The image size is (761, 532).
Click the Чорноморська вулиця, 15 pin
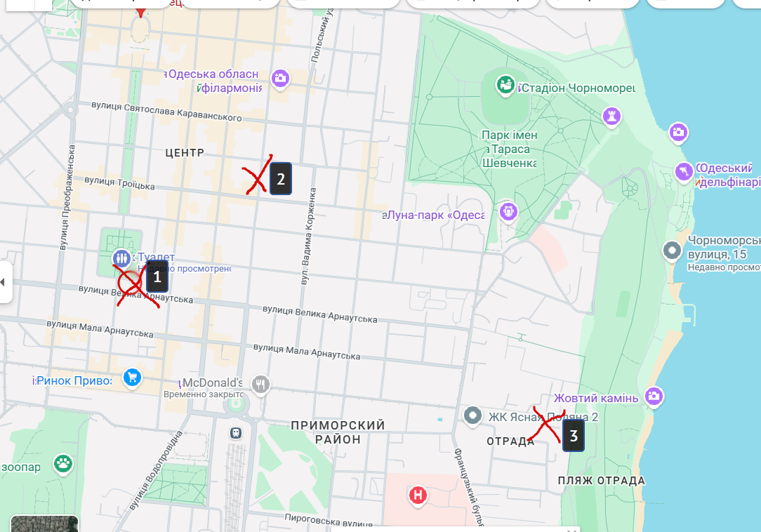click(672, 251)
